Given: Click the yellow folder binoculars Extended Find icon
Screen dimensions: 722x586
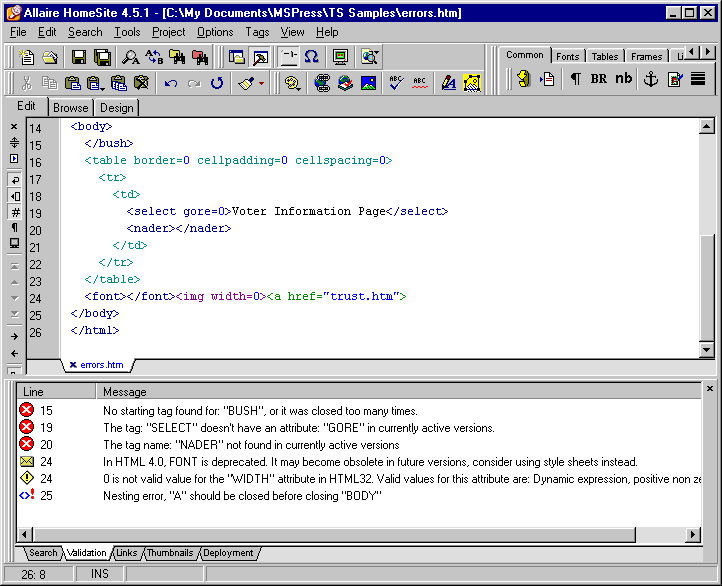Looking at the screenshot, I should point(177,57).
